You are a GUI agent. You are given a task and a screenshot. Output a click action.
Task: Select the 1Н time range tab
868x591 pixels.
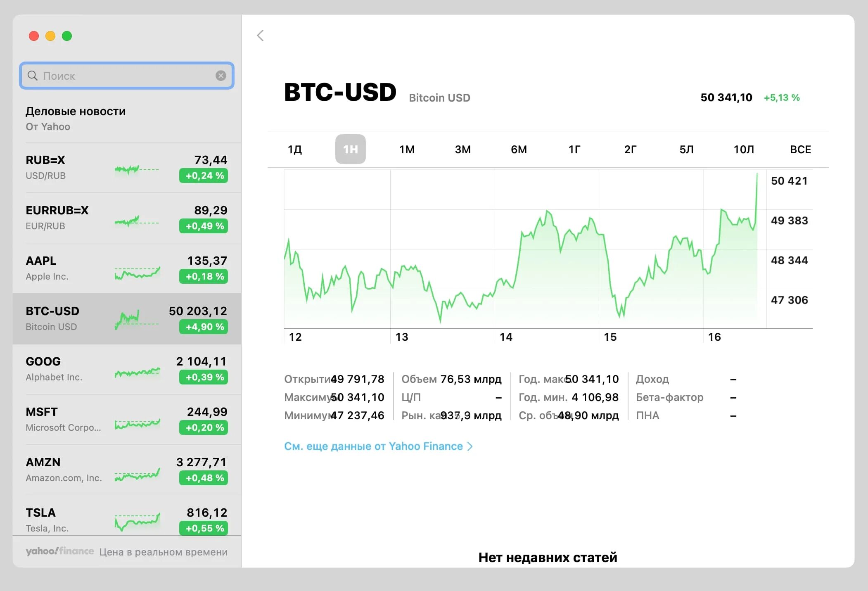point(351,149)
